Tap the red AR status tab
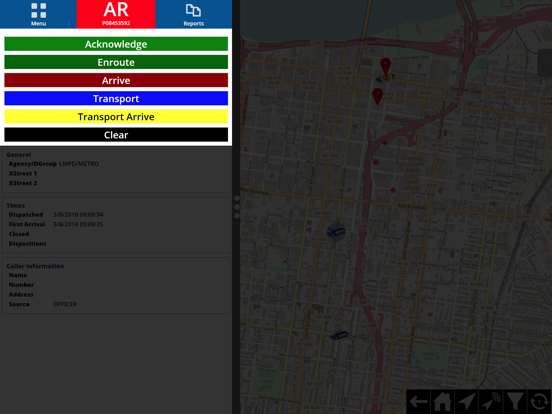Viewport: 552px width, 414px height. [x=116, y=14]
